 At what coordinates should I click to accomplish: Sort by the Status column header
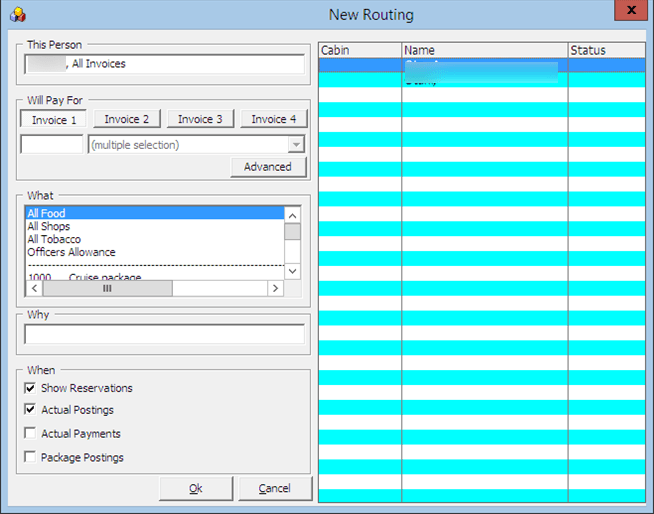607,50
